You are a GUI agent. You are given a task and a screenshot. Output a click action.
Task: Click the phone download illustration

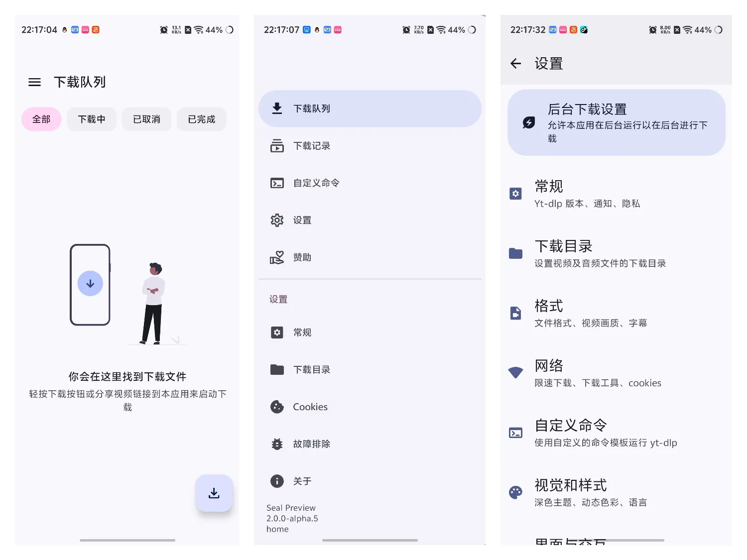pyautogui.click(x=90, y=285)
